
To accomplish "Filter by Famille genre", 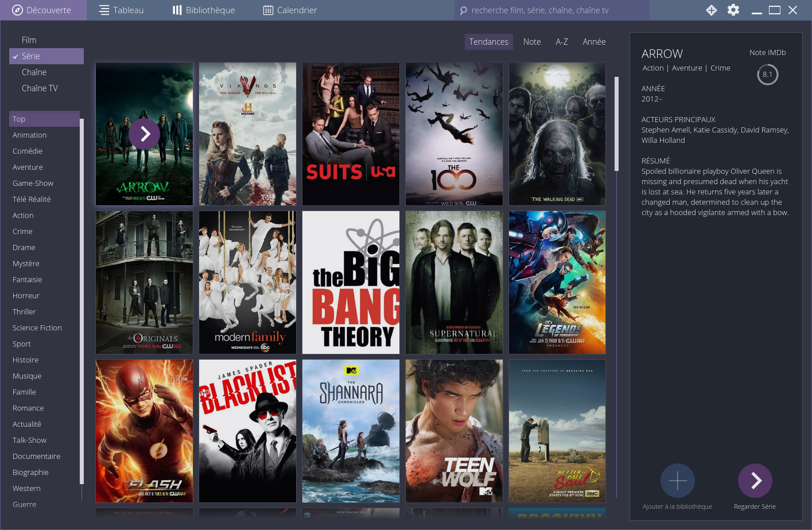I will pos(44,392).
